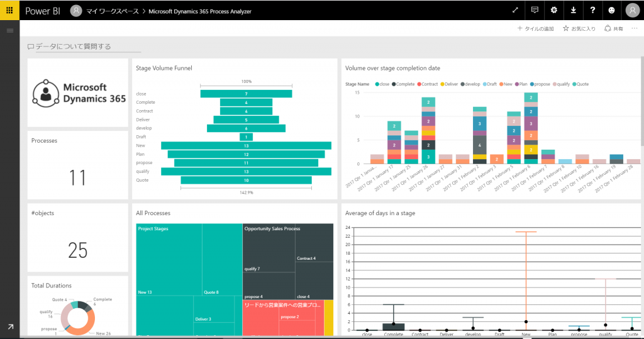644x339 pixels.
Task: Click お気に入り button text
Action: click(x=583, y=29)
